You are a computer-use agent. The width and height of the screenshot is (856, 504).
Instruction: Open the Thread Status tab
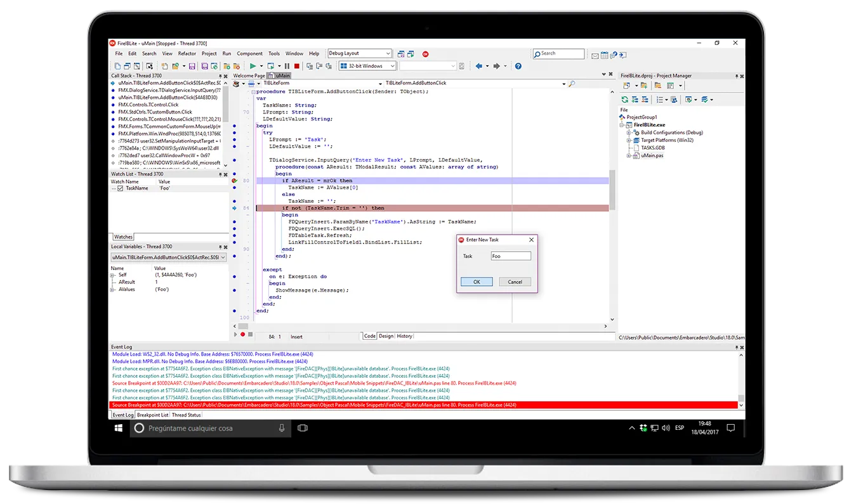(187, 415)
